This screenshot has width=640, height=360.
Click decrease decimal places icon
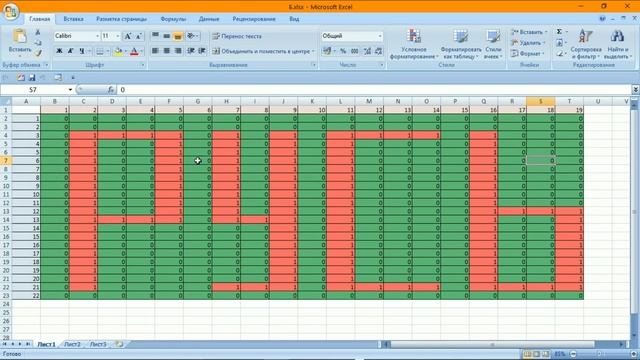coord(378,51)
